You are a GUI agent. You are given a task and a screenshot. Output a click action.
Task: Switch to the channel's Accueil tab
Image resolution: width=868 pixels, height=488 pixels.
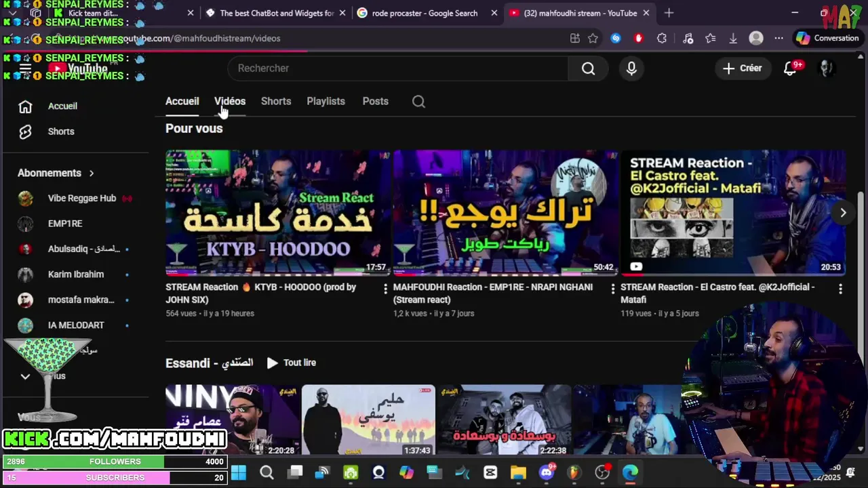[182, 102]
